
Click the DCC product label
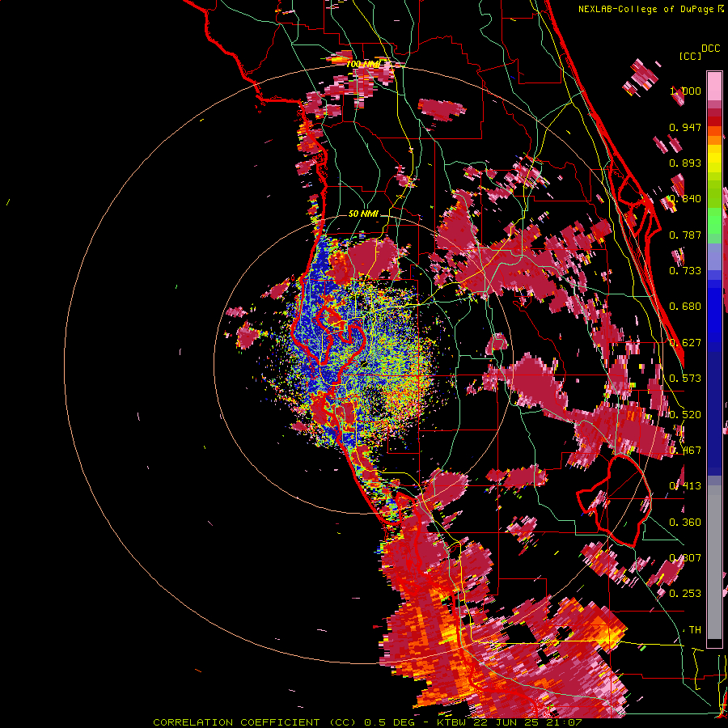tap(710, 49)
